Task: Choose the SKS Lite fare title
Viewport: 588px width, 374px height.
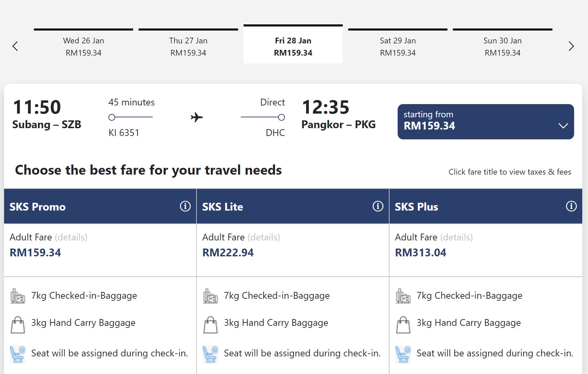Action: (223, 207)
